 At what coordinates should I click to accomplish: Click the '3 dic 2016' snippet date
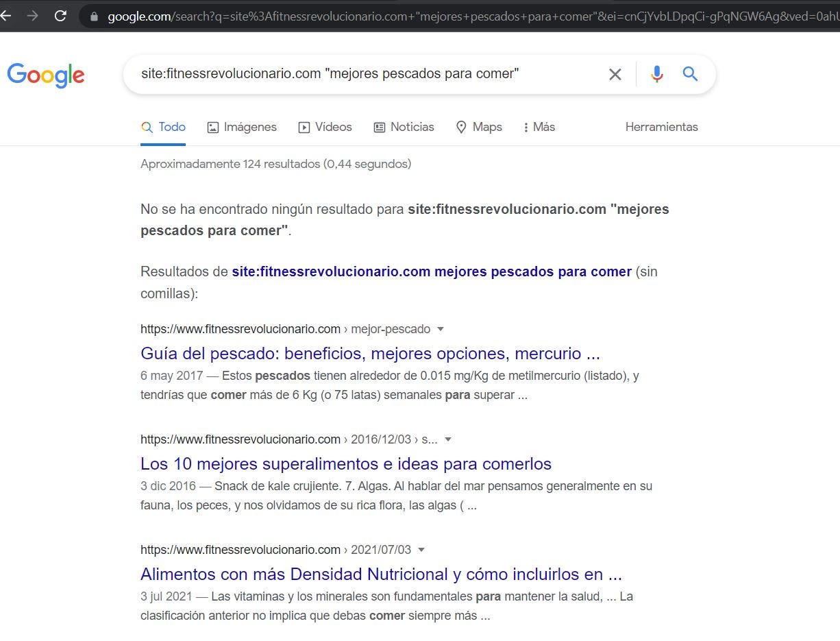click(168, 486)
